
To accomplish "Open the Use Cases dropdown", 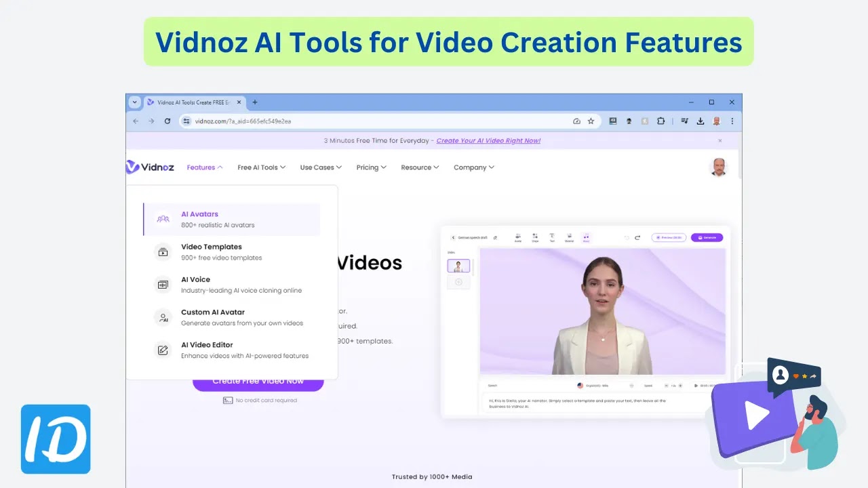I will point(321,167).
